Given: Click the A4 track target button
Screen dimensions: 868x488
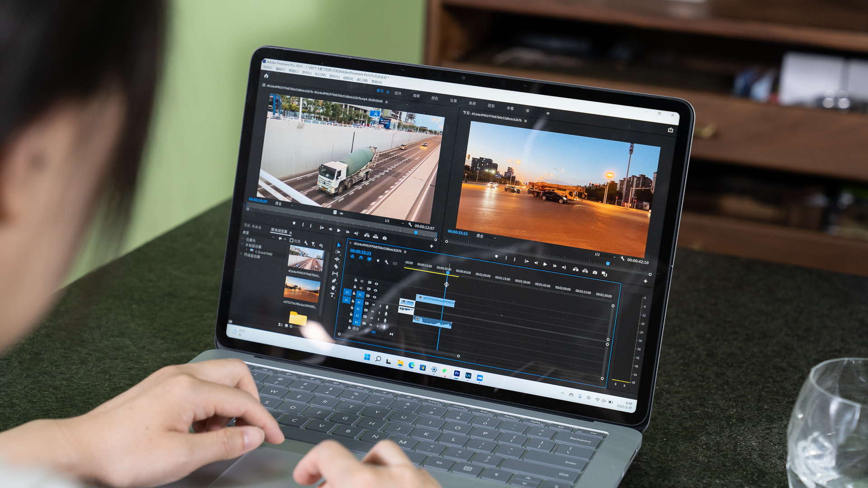Looking at the screenshot, I should (356, 322).
